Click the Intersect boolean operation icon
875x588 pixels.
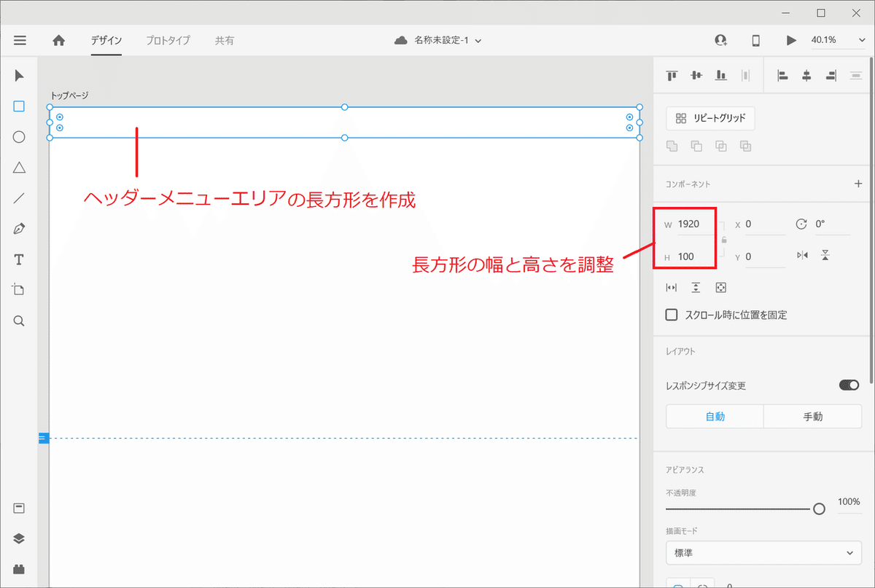coord(721,146)
